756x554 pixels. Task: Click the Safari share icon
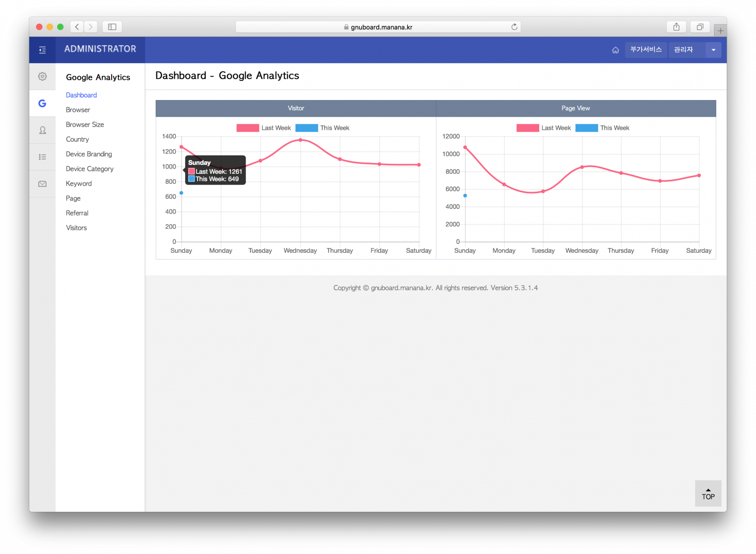(676, 27)
